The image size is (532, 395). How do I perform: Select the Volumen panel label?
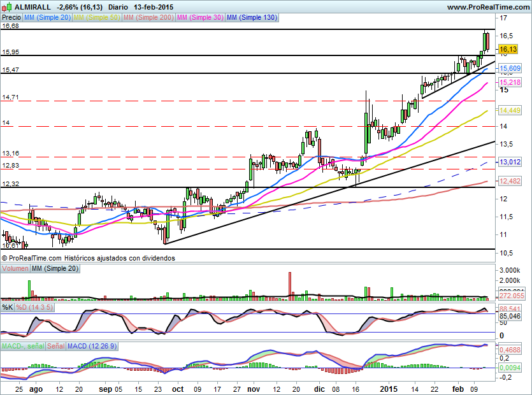pyautogui.click(x=15, y=268)
